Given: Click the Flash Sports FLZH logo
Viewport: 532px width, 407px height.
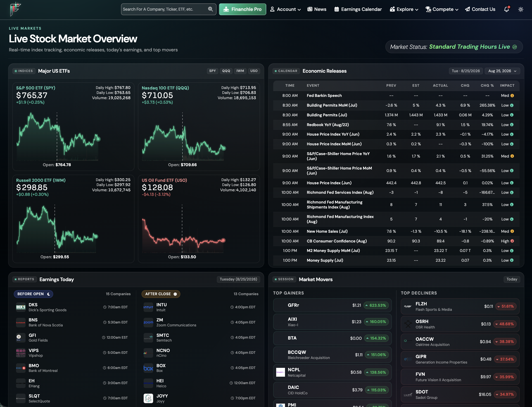Looking at the screenshot, I should coord(408,306).
